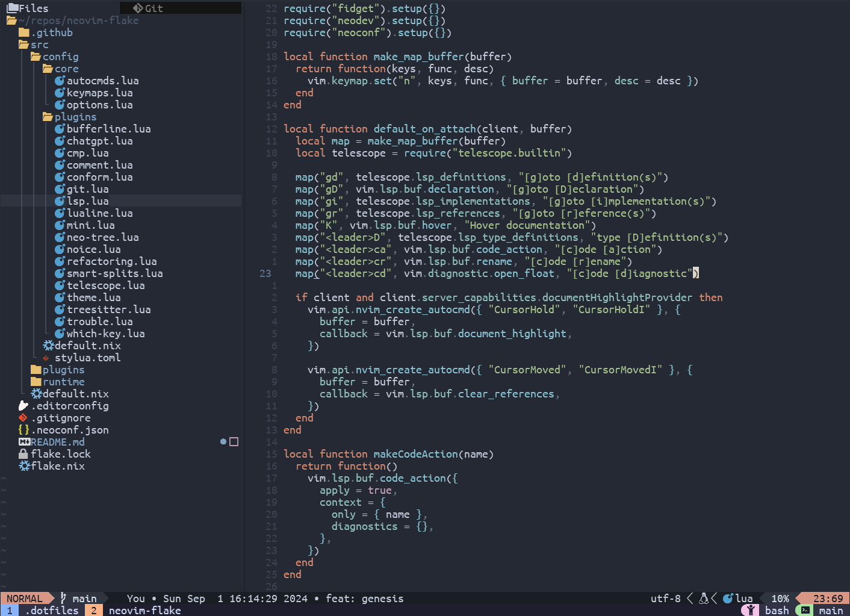Screen dimensions: 850x616
Task: Click the lua icon beside conform.lua
Action: coord(60,177)
